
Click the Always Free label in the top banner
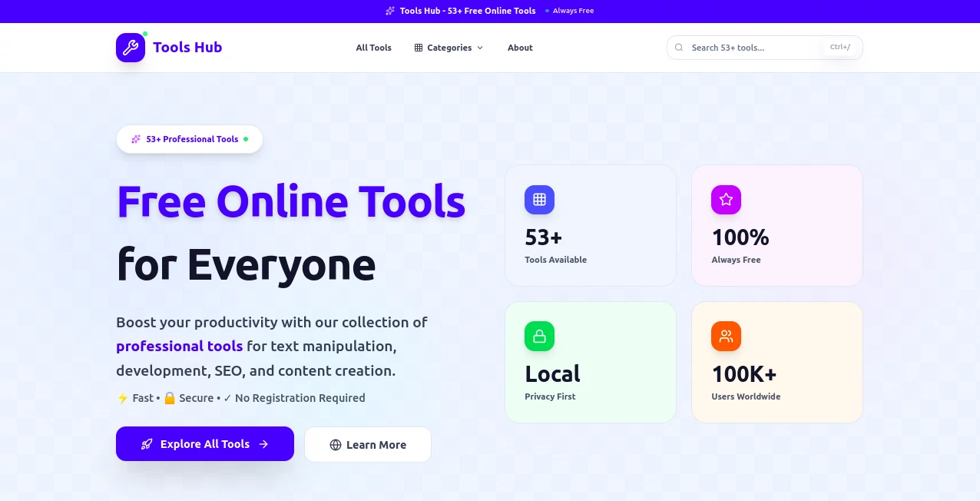click(573, 11)
